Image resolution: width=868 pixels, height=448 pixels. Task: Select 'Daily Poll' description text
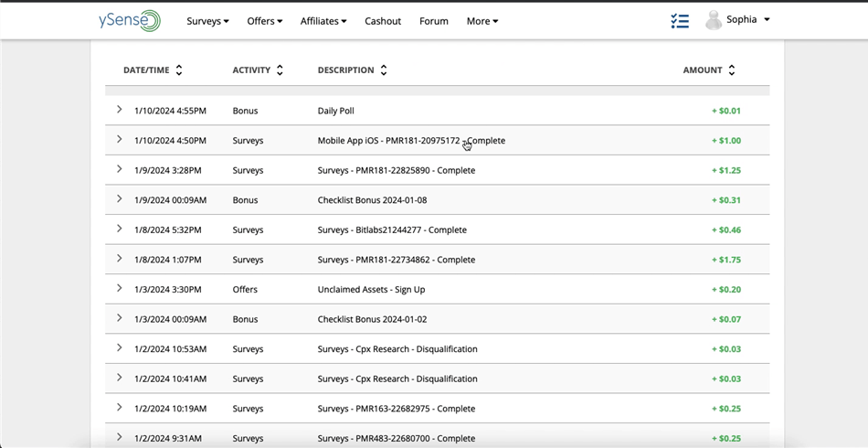336,111
